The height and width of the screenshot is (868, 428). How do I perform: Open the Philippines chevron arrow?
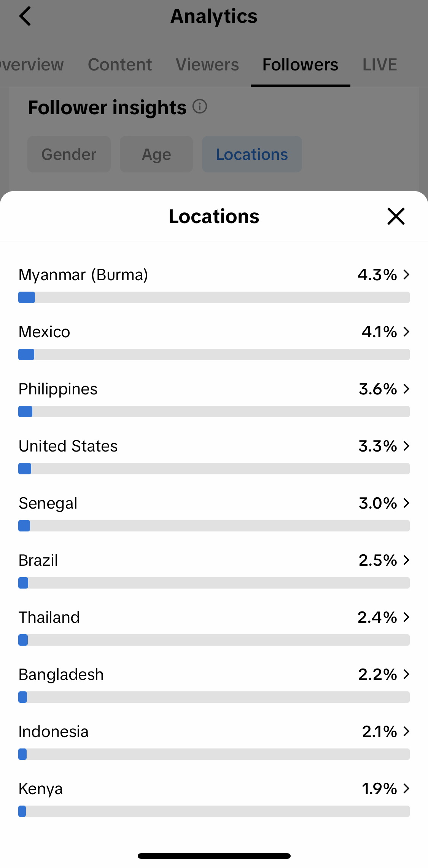coord(406,389)
